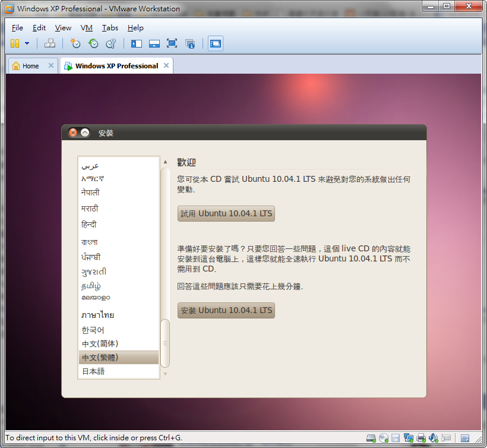
Task: Click the network adapter status icon
Action: [x=408, y=438]
